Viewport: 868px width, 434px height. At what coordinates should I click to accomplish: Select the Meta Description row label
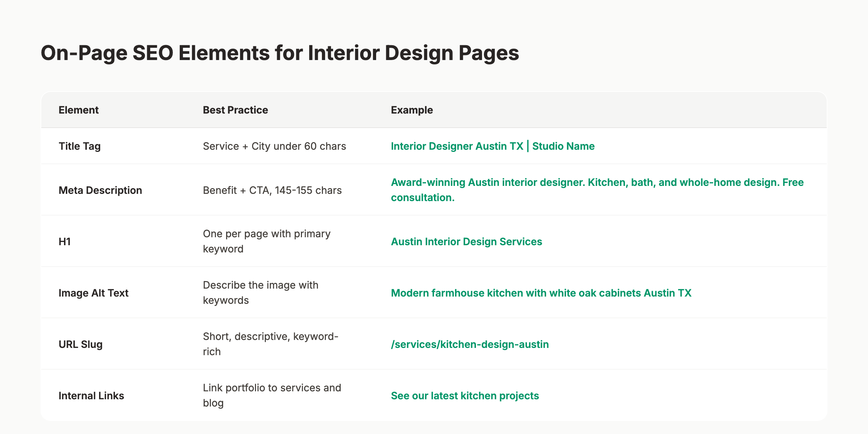point(100,190)
